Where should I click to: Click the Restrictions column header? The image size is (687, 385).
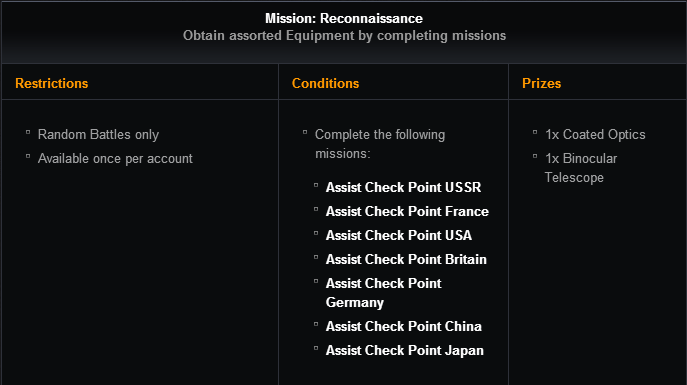click(x=52, y=83)
